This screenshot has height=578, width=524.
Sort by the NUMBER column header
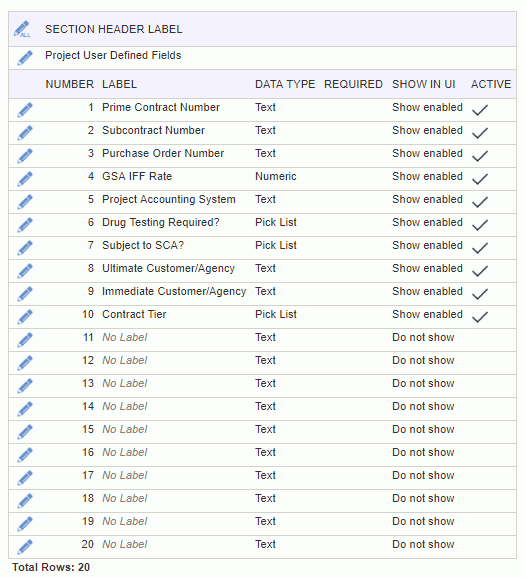70,84
